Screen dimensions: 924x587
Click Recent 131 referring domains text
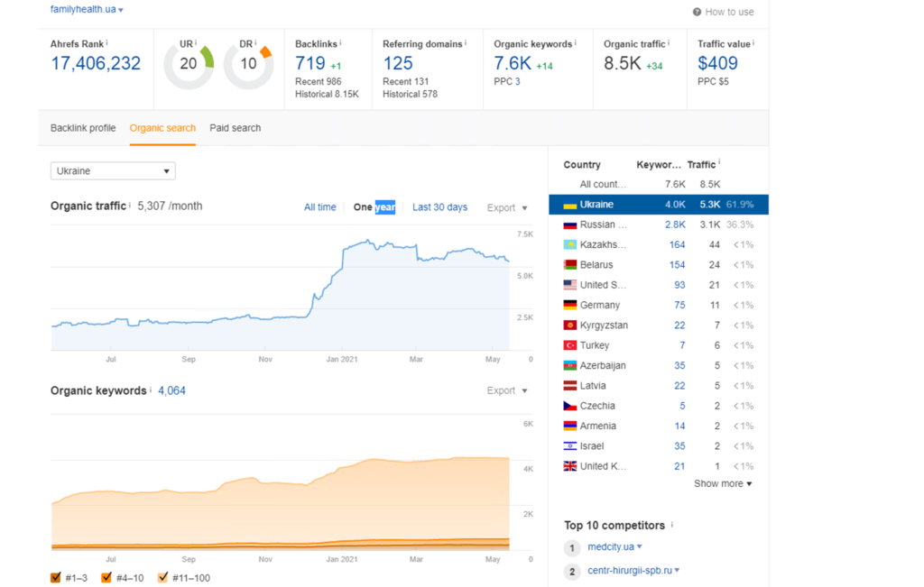coord(405,82)
